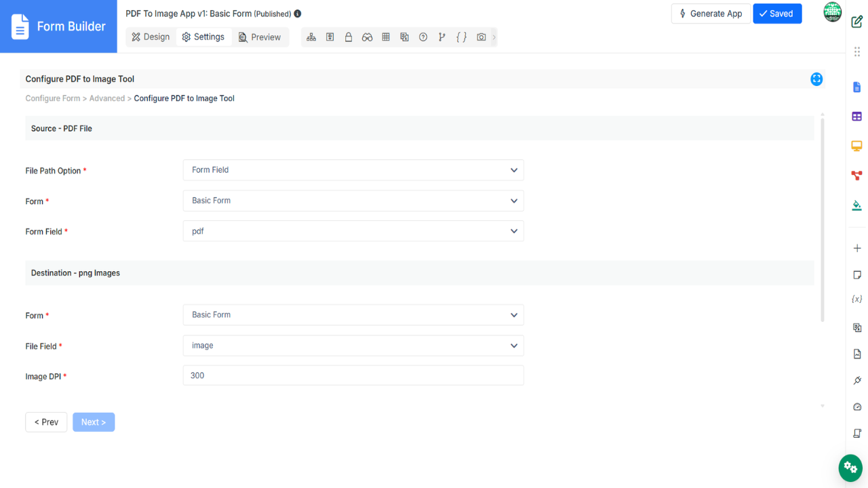Image resolution: width=868 pixels, height=488 pixels.
Task: Click into the Image DPI input field
Action: 353,375
